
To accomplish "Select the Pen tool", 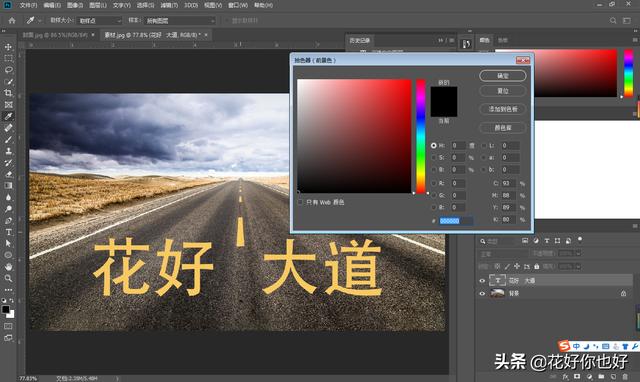I will (x=8, y=220).
